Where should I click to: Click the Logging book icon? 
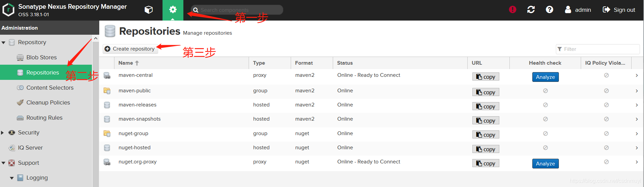pos(20,178)
